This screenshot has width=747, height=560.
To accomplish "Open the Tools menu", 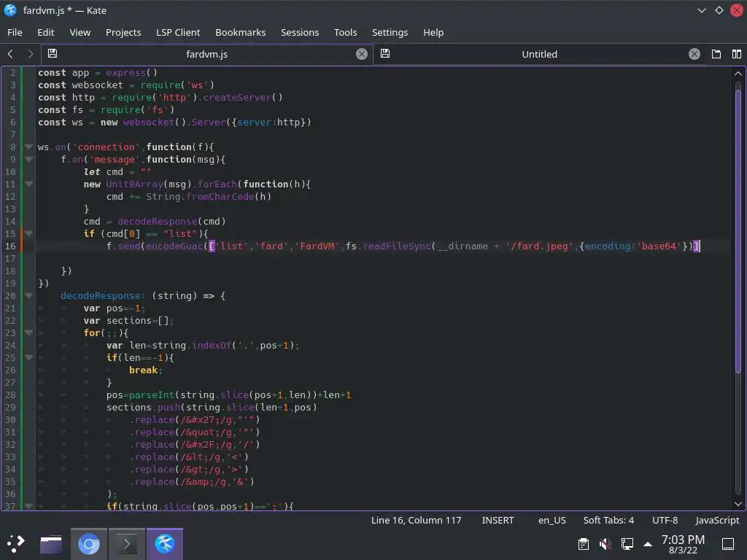I will pos(345,32).
